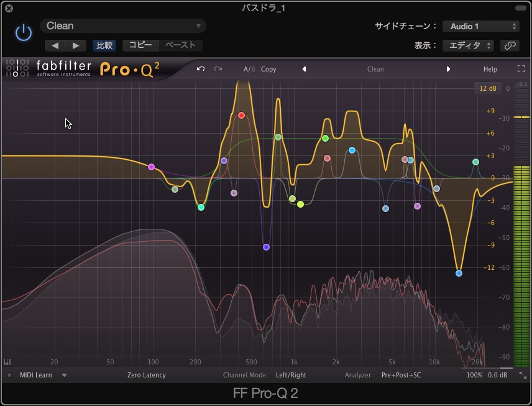Select the teal band near 20k
532x406 pixels.
pos(475,162)
